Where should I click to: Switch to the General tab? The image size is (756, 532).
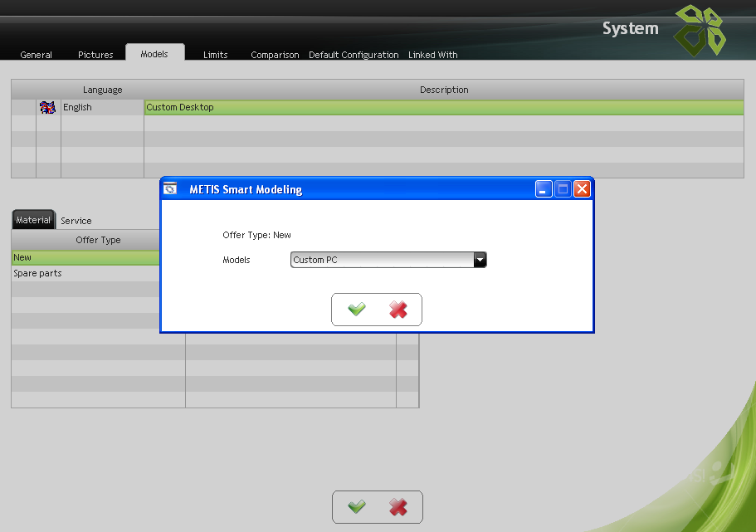click(36, 55)
